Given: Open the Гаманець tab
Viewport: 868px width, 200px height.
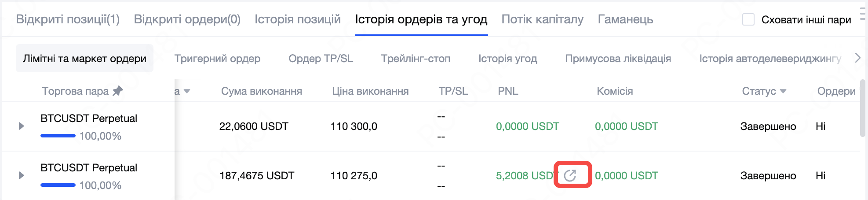Looking at the screenshot, I should [625, 19].
